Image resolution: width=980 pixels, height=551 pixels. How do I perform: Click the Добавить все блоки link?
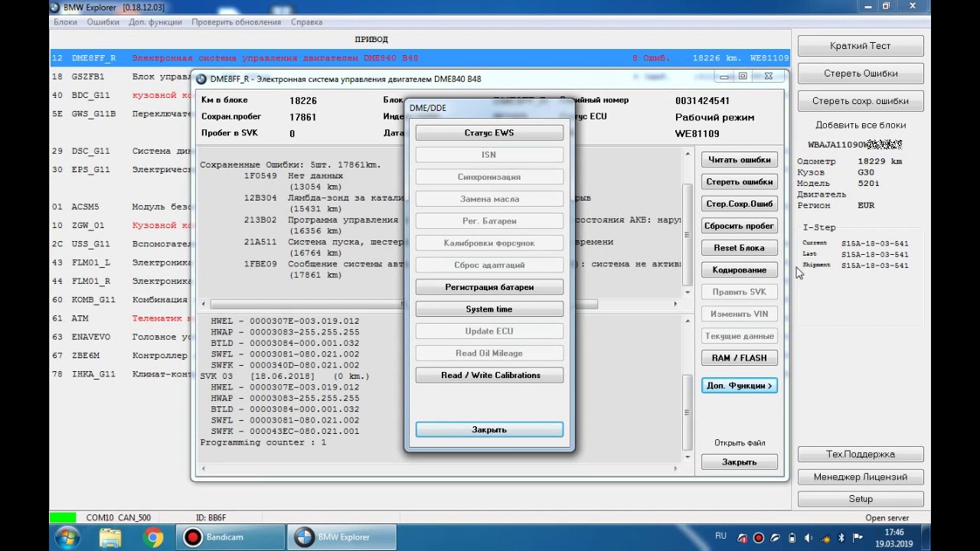860,125
